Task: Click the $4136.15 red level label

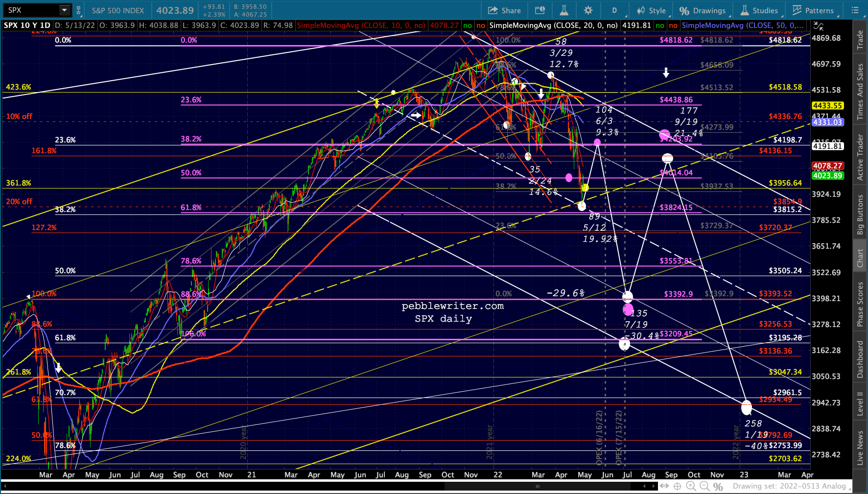Action: (x=775, y=151)
